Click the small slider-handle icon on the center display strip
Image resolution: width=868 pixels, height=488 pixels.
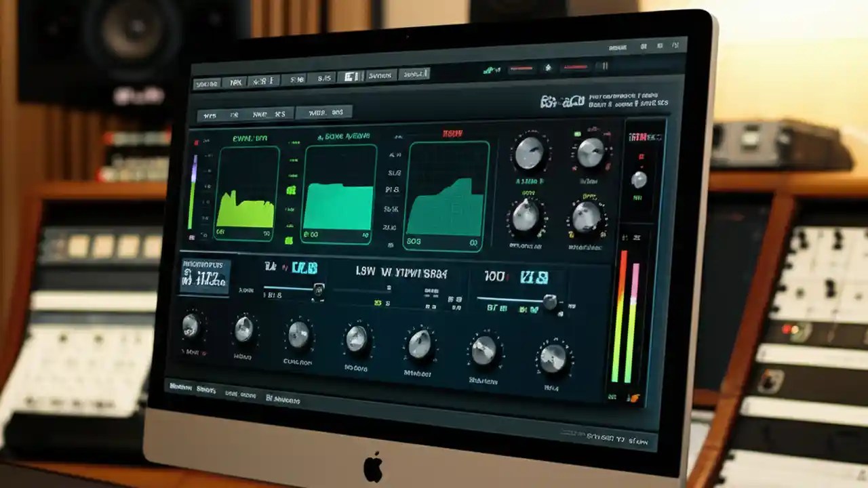319,289
